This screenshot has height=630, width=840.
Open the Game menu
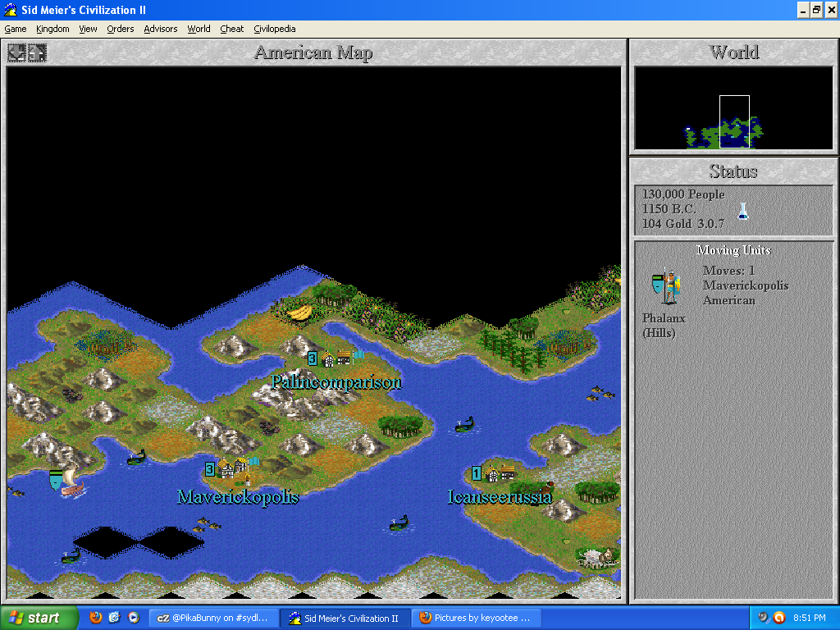pos(16,29)
